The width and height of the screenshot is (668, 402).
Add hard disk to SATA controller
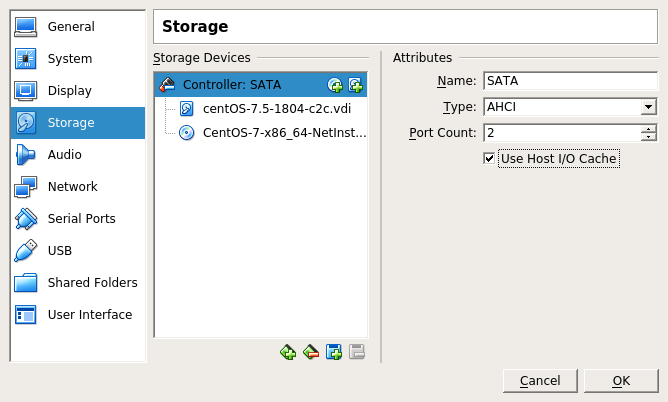[x=355, y=85]
